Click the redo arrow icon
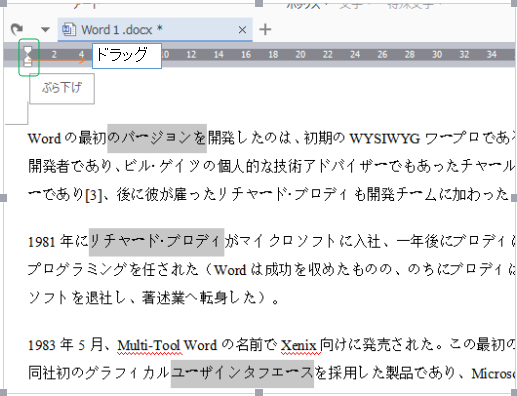The height and width of the screenshot is (396, 517). pos(16,29)
